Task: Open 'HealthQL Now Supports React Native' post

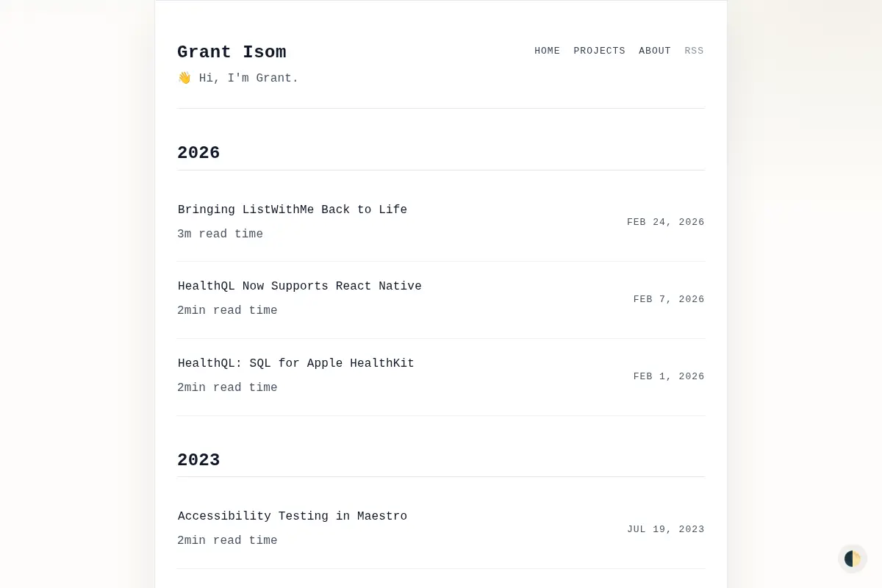Action: coord(300,286)
